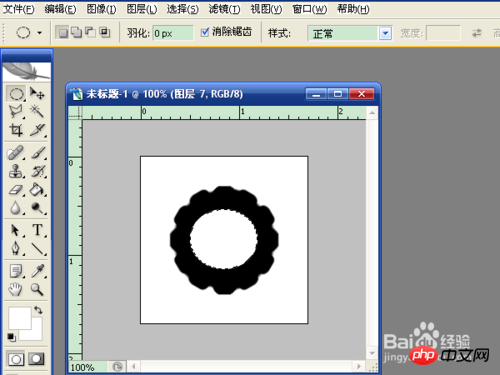This screenshot has width=500, height=375.
Task: Click the width input field
Action: pos(443,33)
